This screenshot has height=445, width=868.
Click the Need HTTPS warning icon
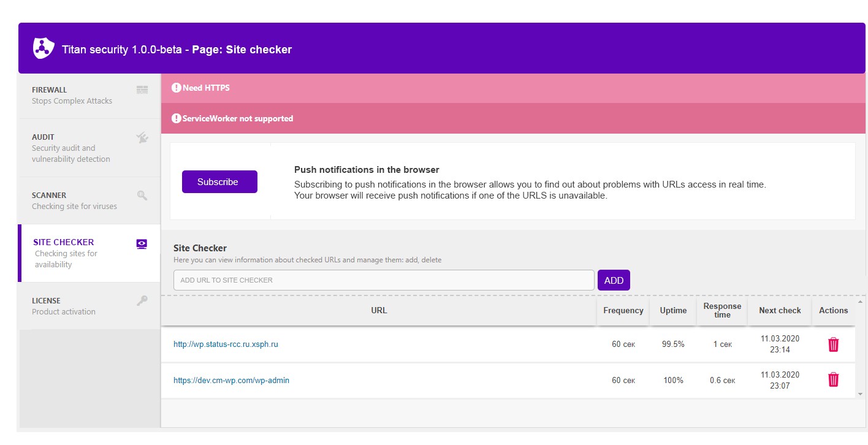tap(177, 88)
